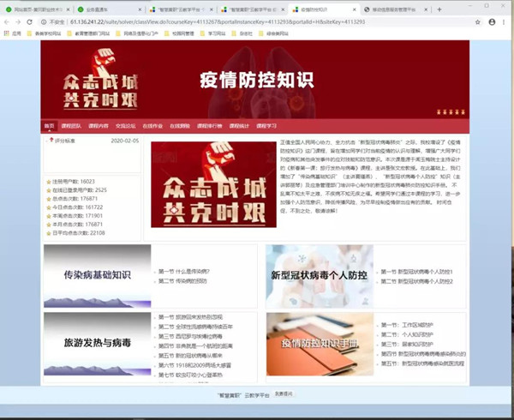The height and width of the screenshot is (420, 514).
Task: Click the new tab plus button
Action: 439,9
